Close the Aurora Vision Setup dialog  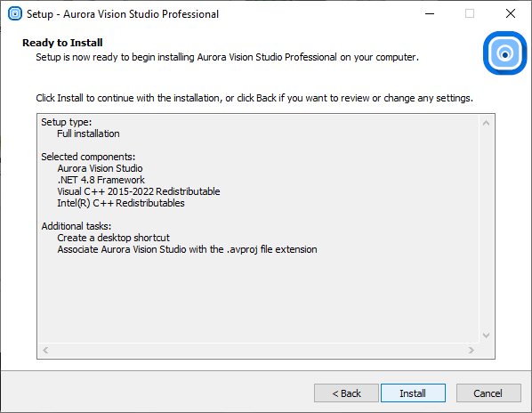coord(511,14)
